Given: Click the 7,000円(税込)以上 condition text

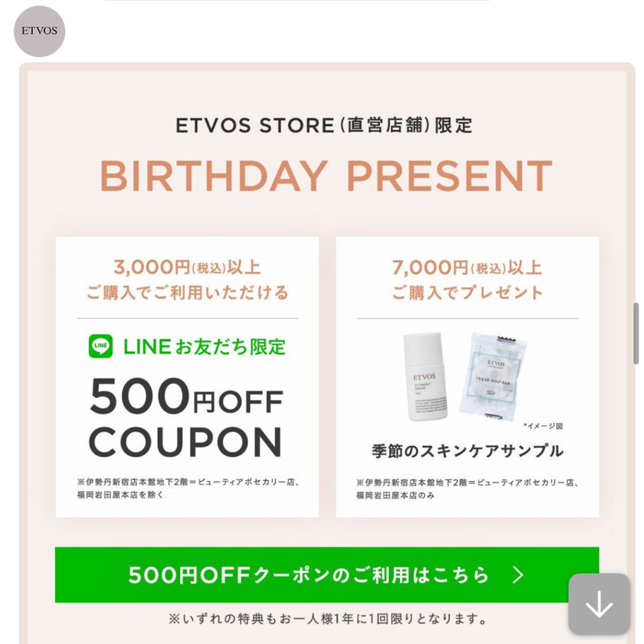Looking at the screenshot, I should [x=468, y=268].
